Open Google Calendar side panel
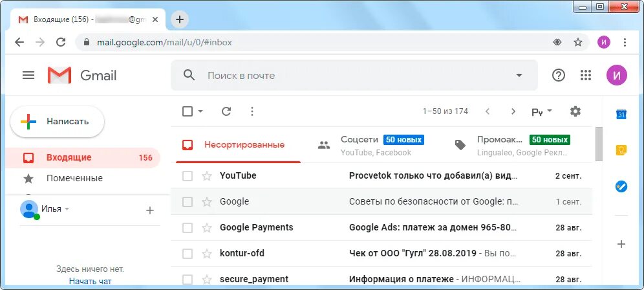 click(x=621, y=115)
